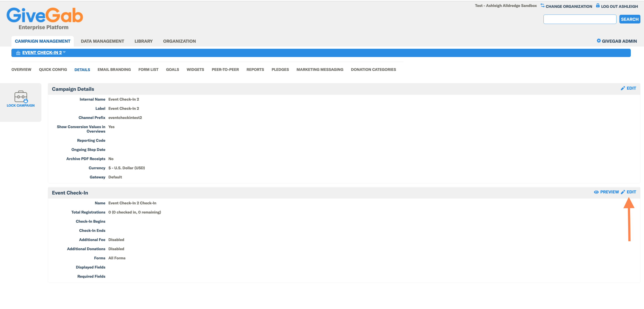Click the Required Fields label
The image size is (644, 309).
click(91, 276)
